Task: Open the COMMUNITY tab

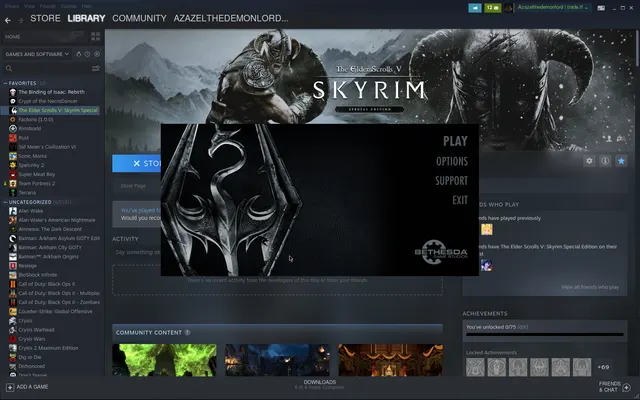Action: click(x=139, y=18)
